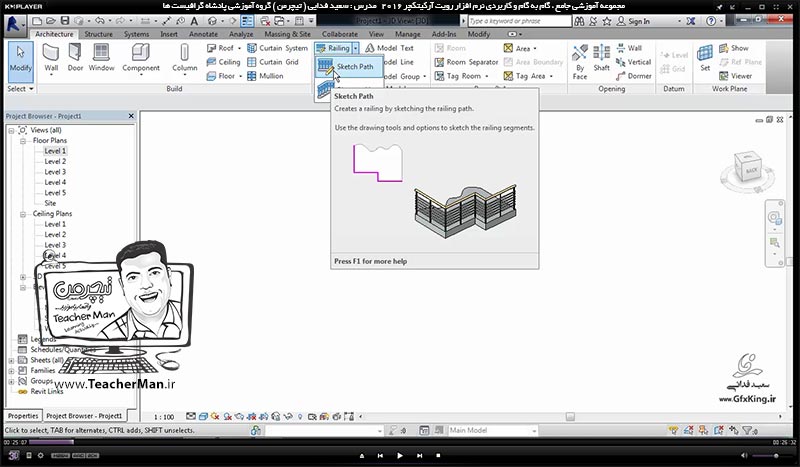Choose the Curtain Grid tool
This screenshot has width=800, height=467.
click(x=272, y=62)
